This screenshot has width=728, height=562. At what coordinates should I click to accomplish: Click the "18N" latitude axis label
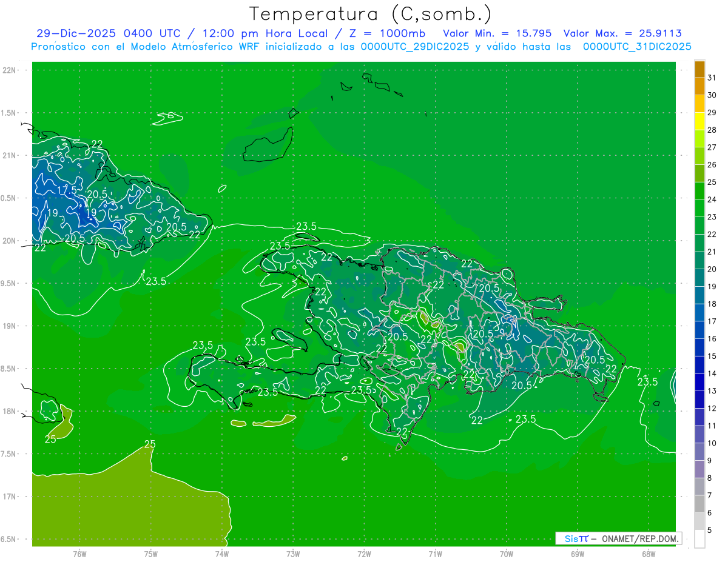(x=9, y=412)
